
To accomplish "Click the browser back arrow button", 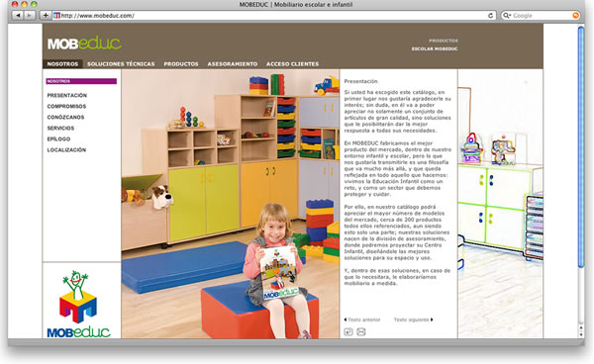I will (x=18, y=16).
